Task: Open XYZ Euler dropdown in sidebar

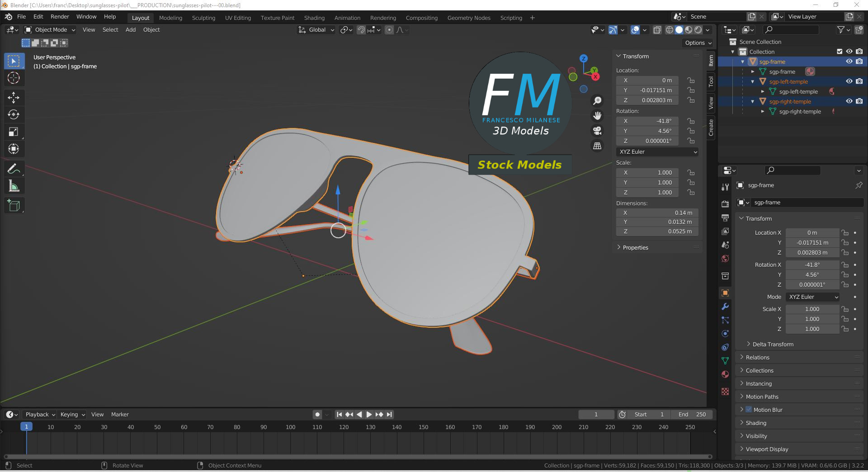Action: (x=657, y=152)
